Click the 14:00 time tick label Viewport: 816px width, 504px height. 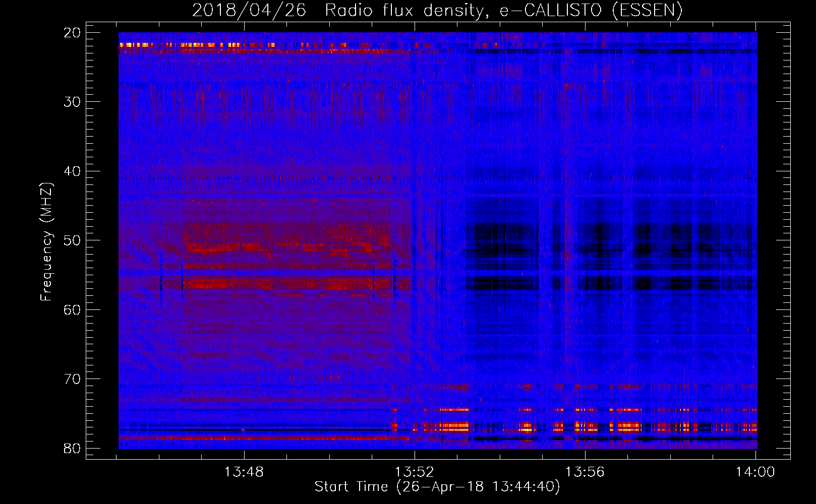pos(755,472)
